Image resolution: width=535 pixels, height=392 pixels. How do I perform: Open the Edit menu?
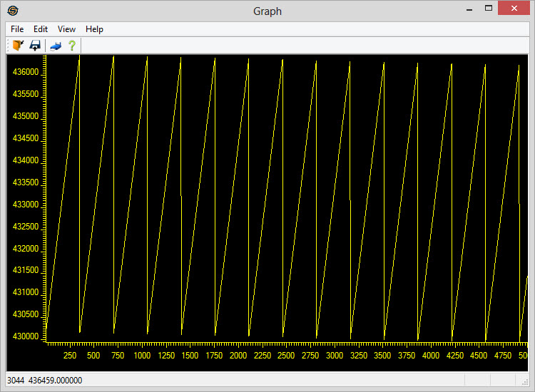tap(41, 29)
